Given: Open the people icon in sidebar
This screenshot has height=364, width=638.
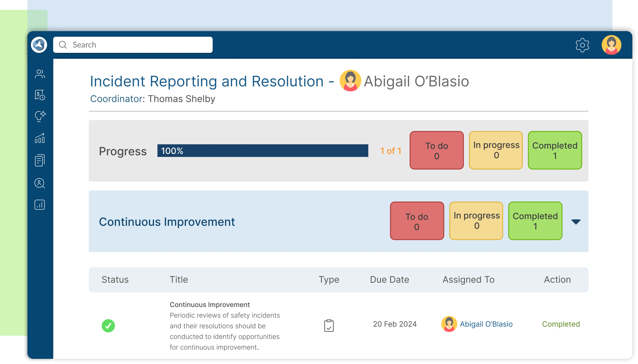Looking at the screenshot, I should click(x=40, y=74).
